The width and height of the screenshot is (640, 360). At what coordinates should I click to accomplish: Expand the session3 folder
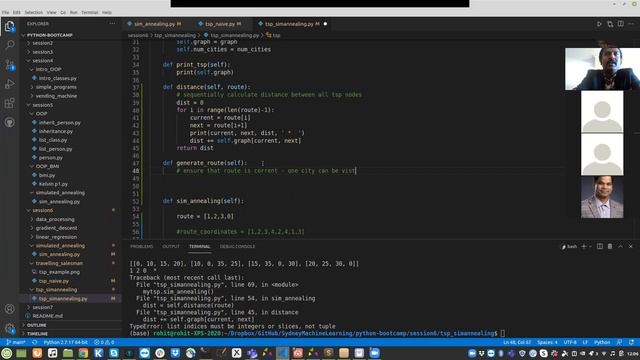42,52
